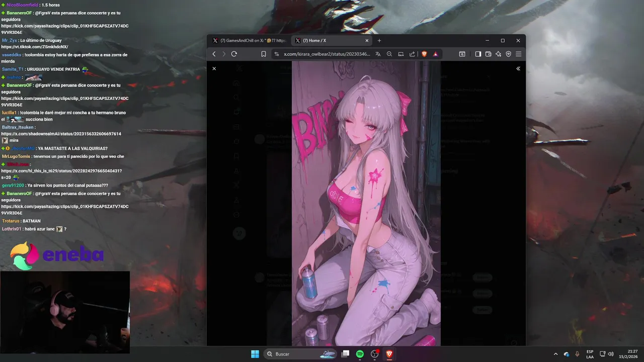Open the Brave hamburger menu

pos(518,54)
